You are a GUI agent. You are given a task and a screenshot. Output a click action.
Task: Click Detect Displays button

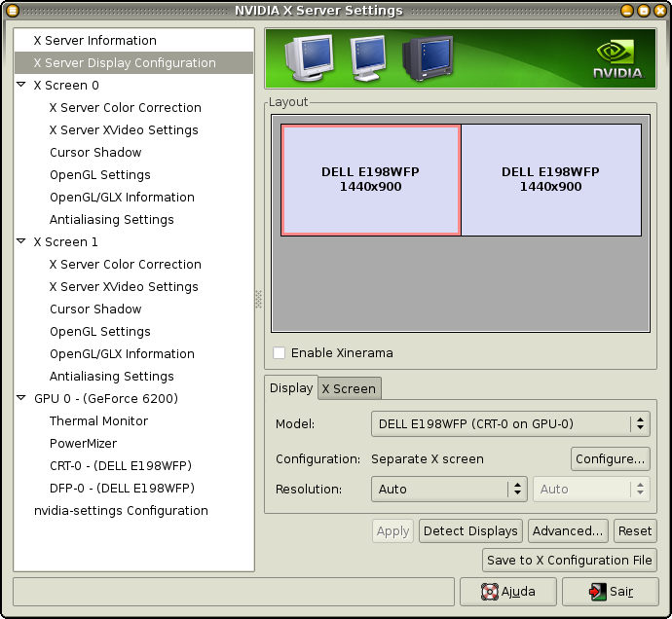click(x=470, y=531)
